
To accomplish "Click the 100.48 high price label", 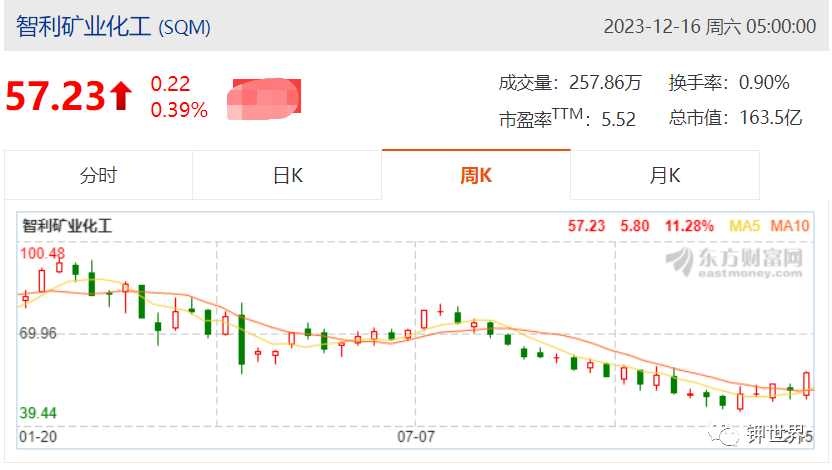I will pos(42,253).
